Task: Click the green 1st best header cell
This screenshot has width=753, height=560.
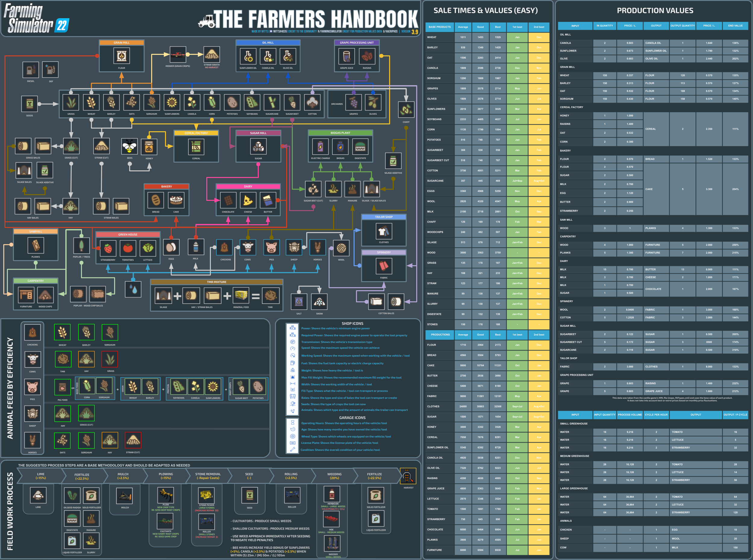Action: coord(517,27)
